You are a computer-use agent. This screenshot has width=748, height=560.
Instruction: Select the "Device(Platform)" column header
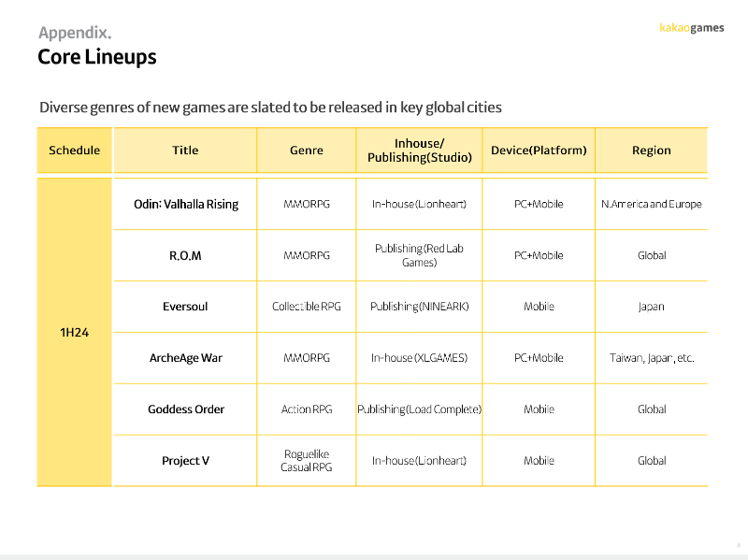539,151
